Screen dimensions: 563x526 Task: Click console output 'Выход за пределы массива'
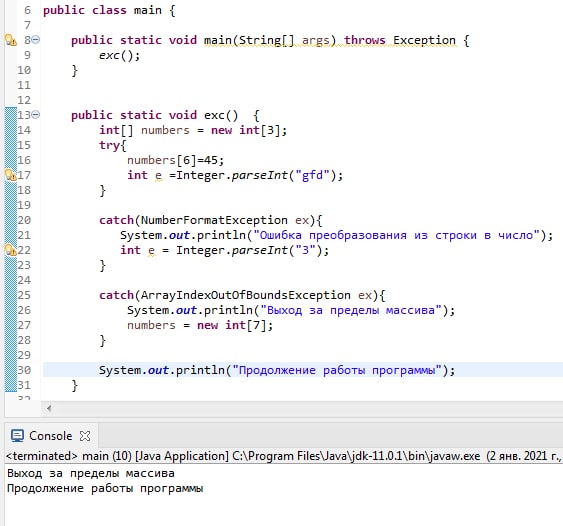click(91, 473)
